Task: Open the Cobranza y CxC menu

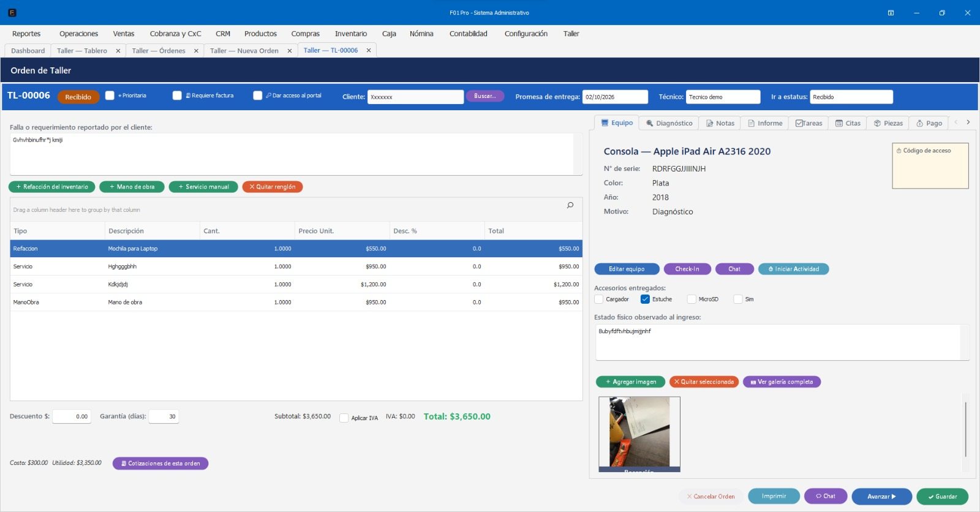Action: click(175, 34)
